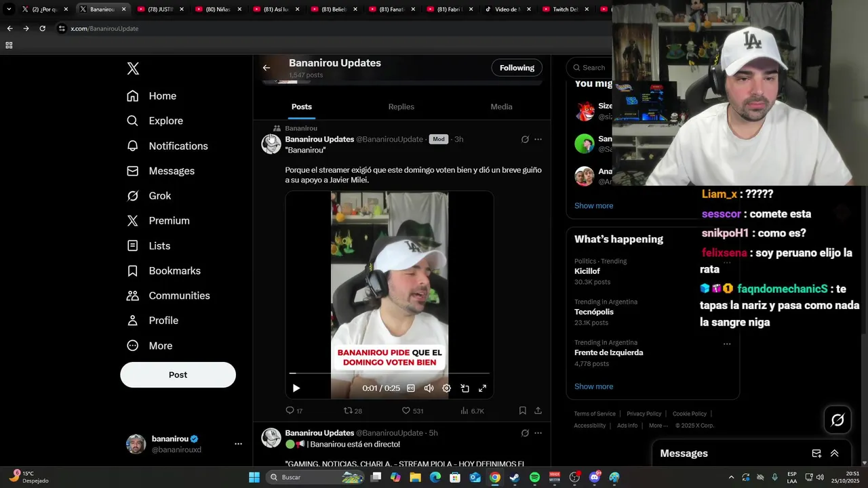Bookmark the Bananirou video tweet
This screenshot has height=488, width=868.
tap(522, 411)
